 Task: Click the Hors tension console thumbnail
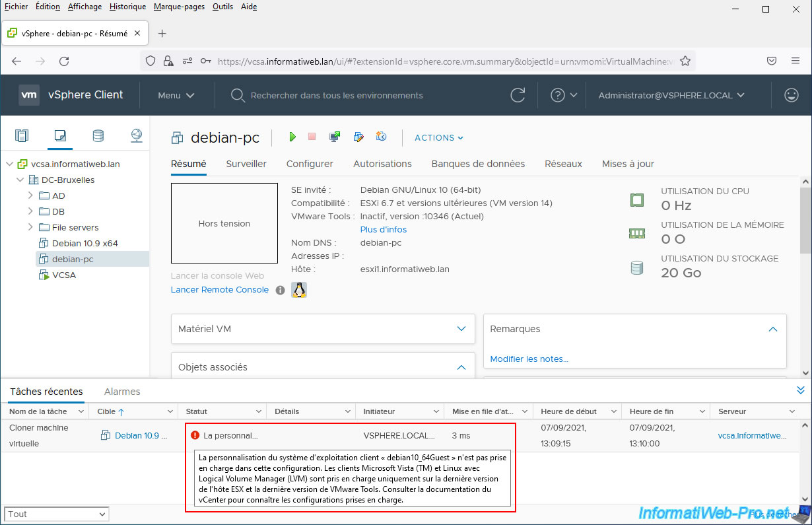point(224,223)
